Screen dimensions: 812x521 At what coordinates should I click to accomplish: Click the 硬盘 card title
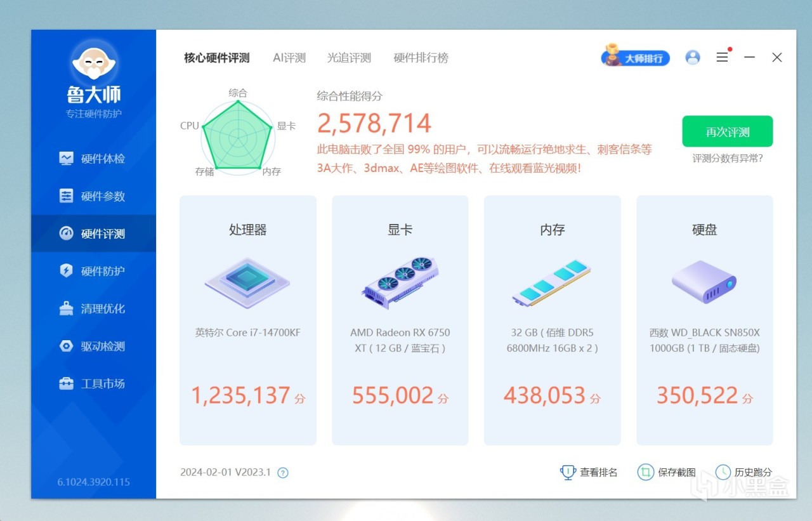704,230
